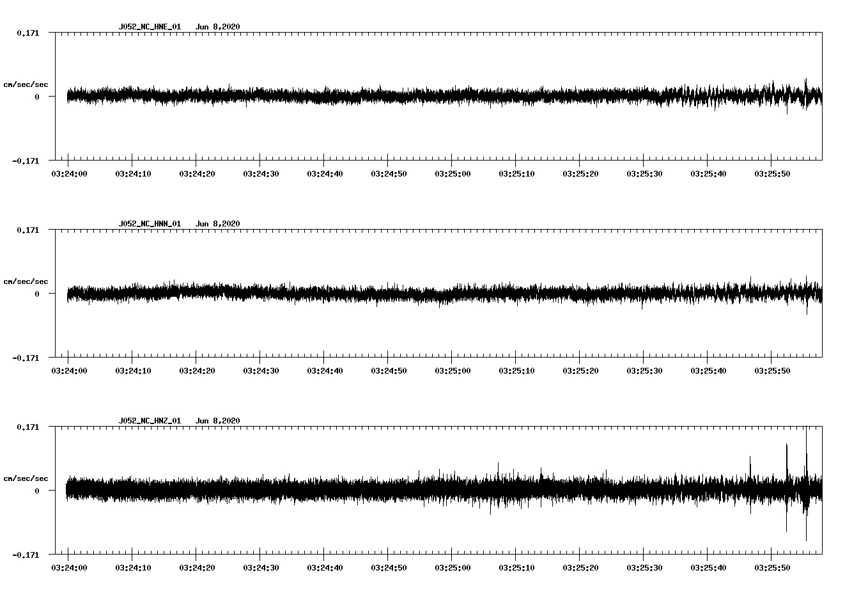868x591 pixels.
Task: Click the 03:25:10 time label under HNN plot
Action: [x=516, y=371]
